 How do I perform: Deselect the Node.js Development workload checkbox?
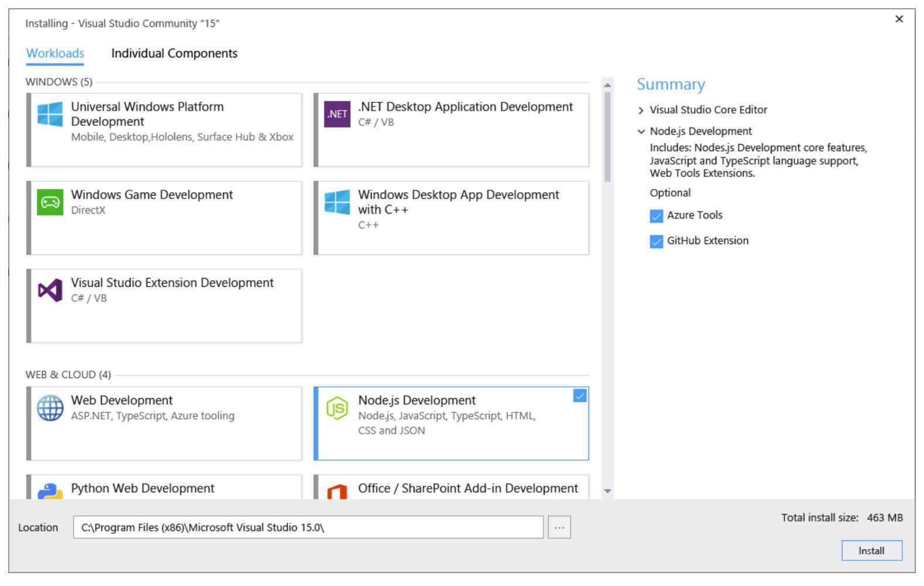579,396
